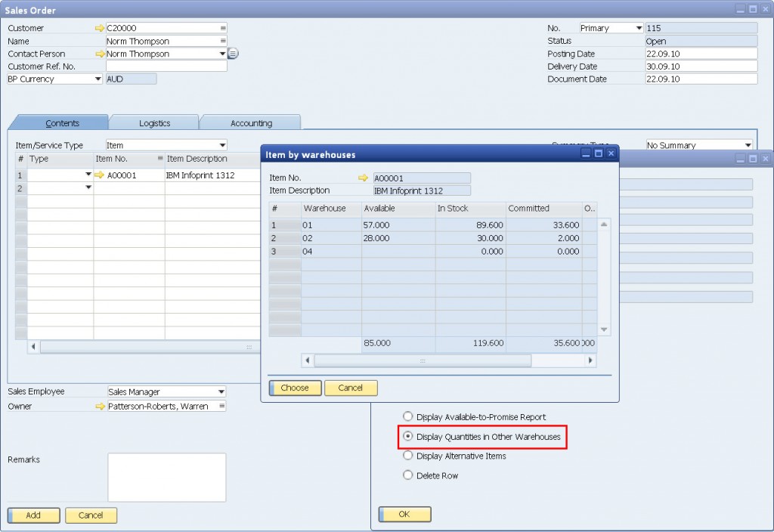Image resolution: width=774 pixels, height=532 pixels.
Task: Click the Customer link arrow icon
Action: pyautogui.click(x=99, y=29)
